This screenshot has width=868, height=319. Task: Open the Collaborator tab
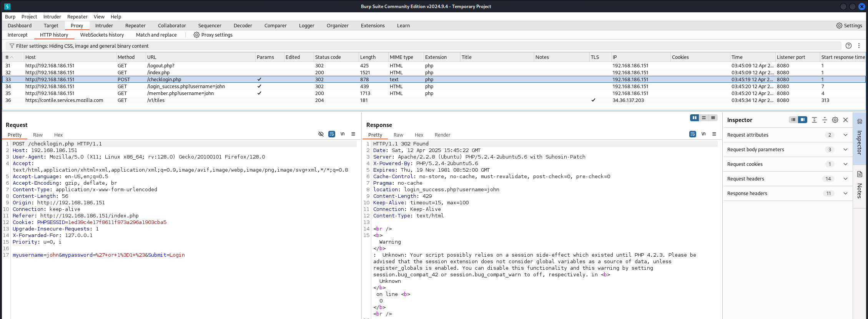[x=172, y=25]
